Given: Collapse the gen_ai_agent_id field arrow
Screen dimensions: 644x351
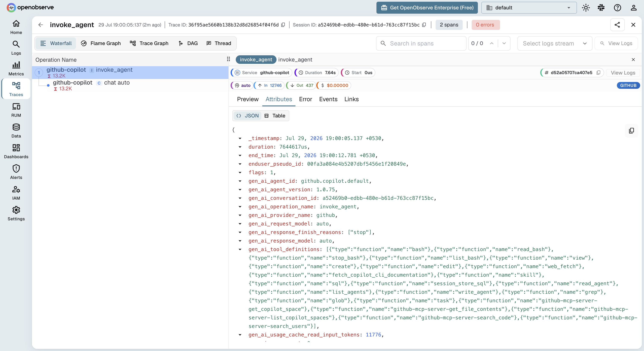Looking at the screenshot, I should (240, 181).
